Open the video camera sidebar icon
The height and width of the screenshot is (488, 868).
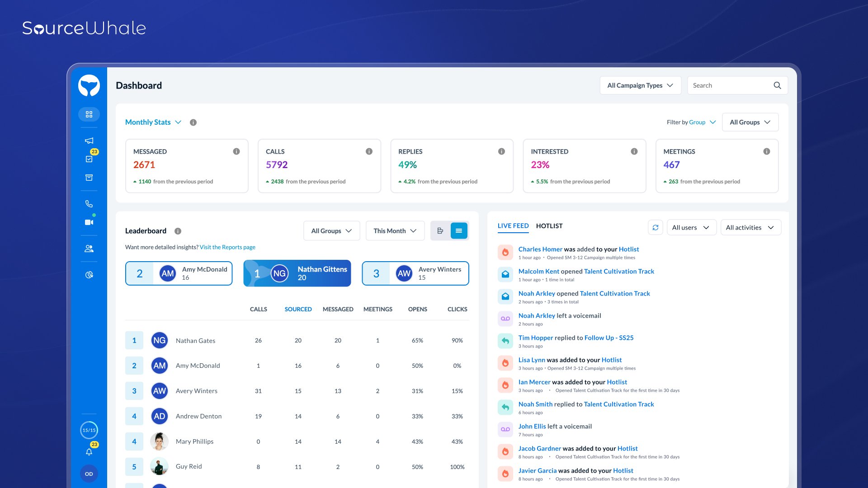pyautogui.click(x=89, y=222)
